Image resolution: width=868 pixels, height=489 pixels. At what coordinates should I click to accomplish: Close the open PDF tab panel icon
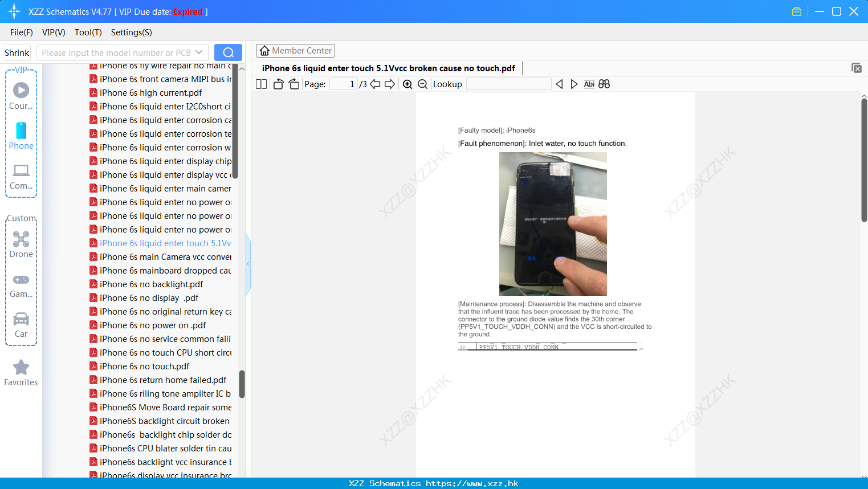click(x=856, y=68)
